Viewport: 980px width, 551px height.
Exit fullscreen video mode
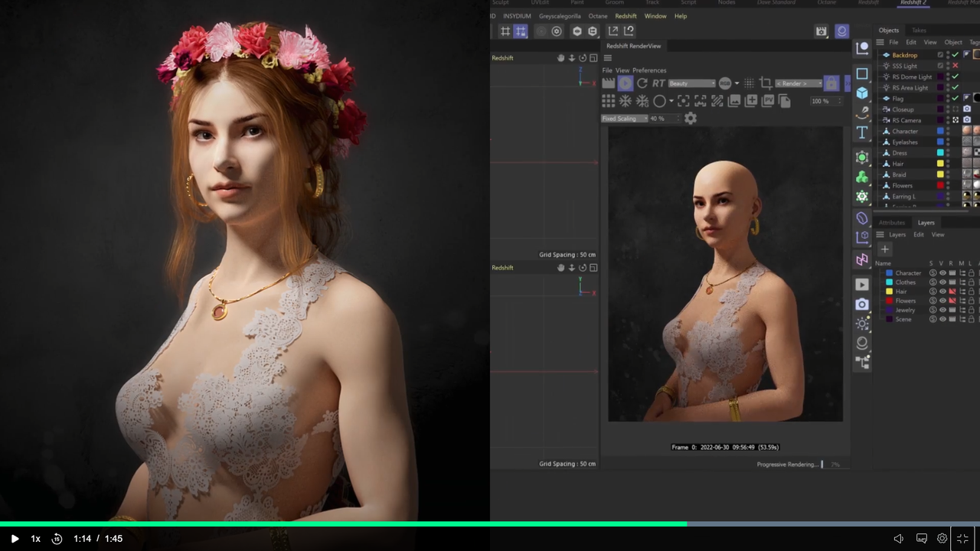(x=963, y=539)
